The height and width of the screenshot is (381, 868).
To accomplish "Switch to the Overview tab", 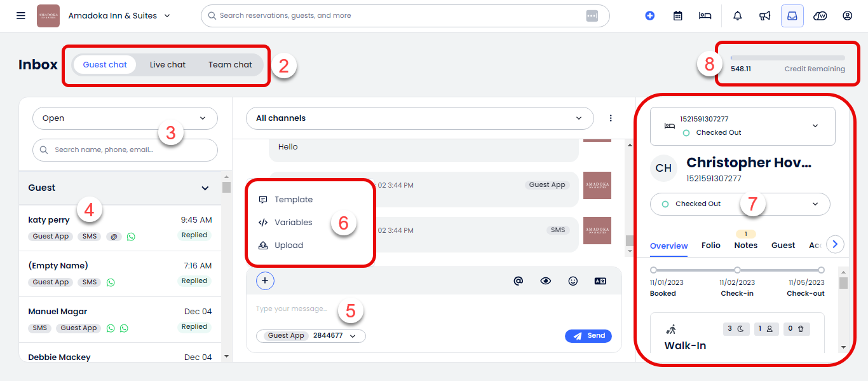I will 668,246.
